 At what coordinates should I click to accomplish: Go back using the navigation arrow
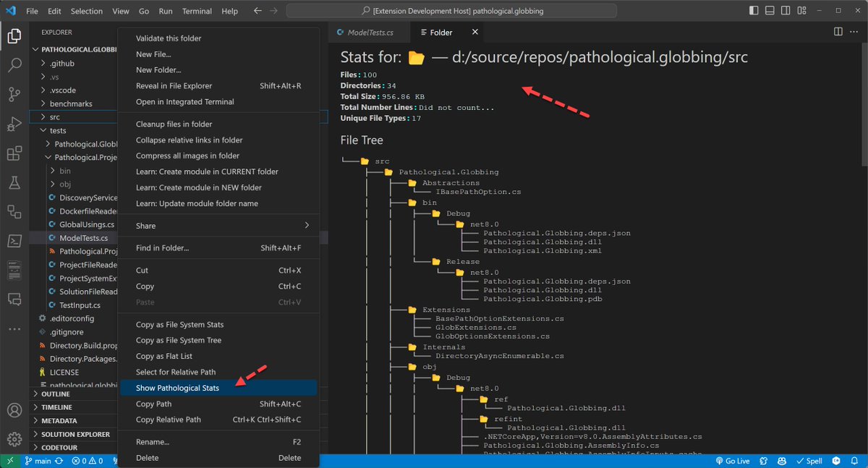[258, 12]
